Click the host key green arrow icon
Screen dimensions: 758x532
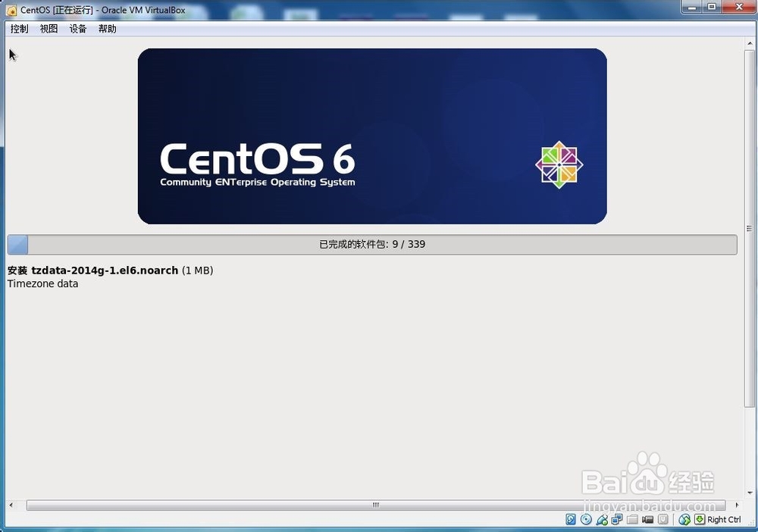click(700, 519)
